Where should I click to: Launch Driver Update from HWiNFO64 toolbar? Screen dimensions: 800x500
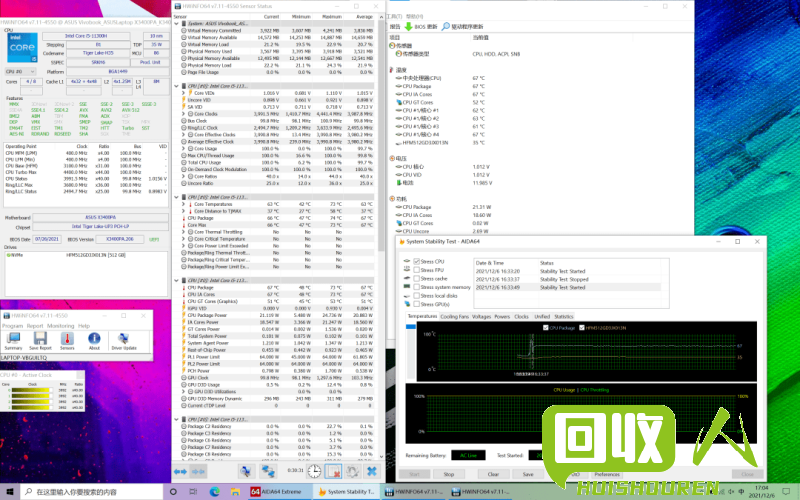123,340
